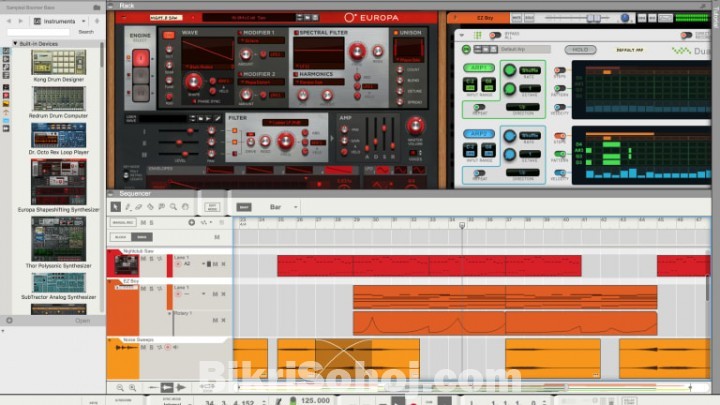Click the Dr. Octo Rex Loop Player thumbnail

pos(58,135)
